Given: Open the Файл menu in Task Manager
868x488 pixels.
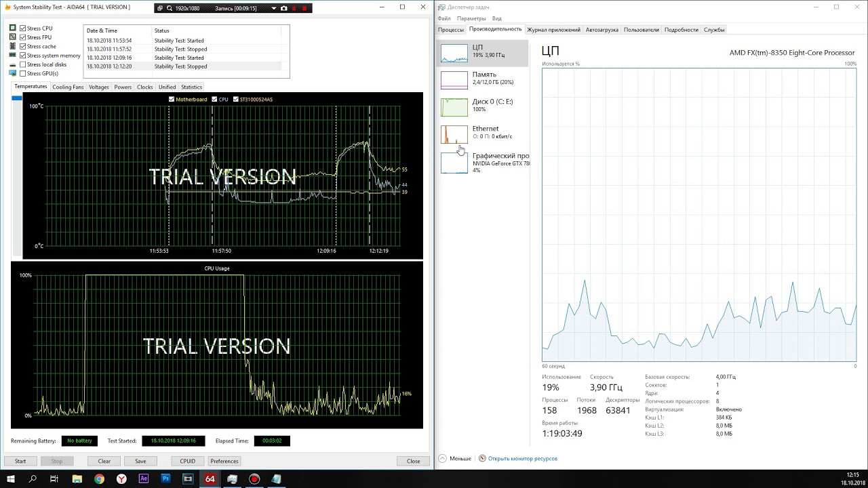Looking at the screenshot, I should [444, 18].
